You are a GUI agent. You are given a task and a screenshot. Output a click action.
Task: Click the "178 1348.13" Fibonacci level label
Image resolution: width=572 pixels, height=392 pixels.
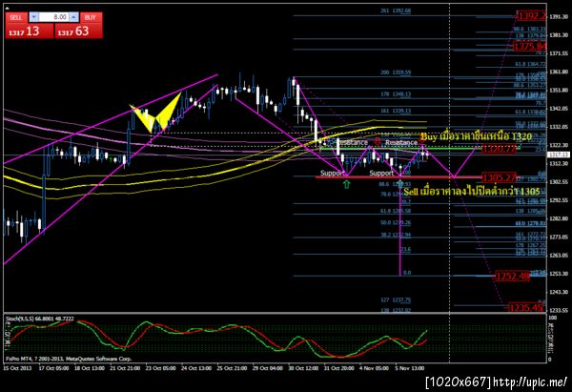coord(396,94)
